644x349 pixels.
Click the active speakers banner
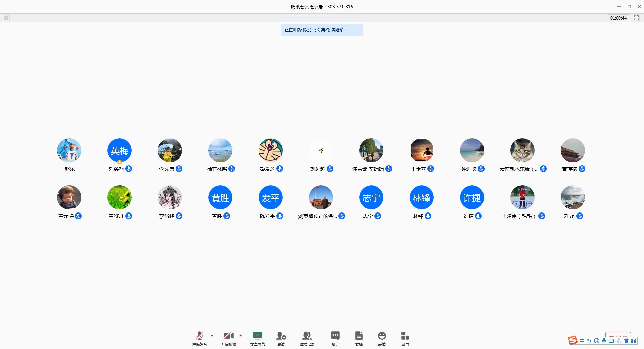point(322,30)
